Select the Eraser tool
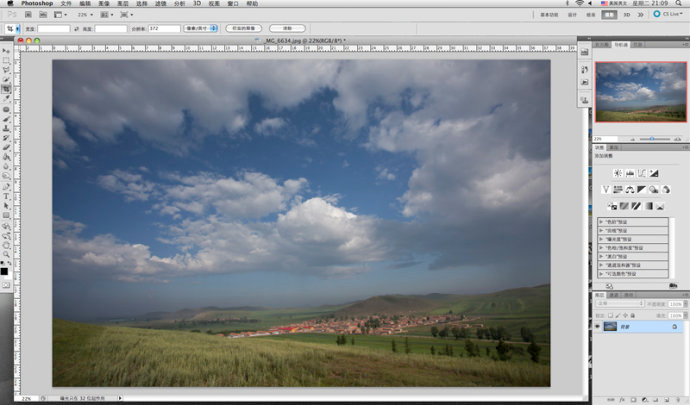 point(6,147)
